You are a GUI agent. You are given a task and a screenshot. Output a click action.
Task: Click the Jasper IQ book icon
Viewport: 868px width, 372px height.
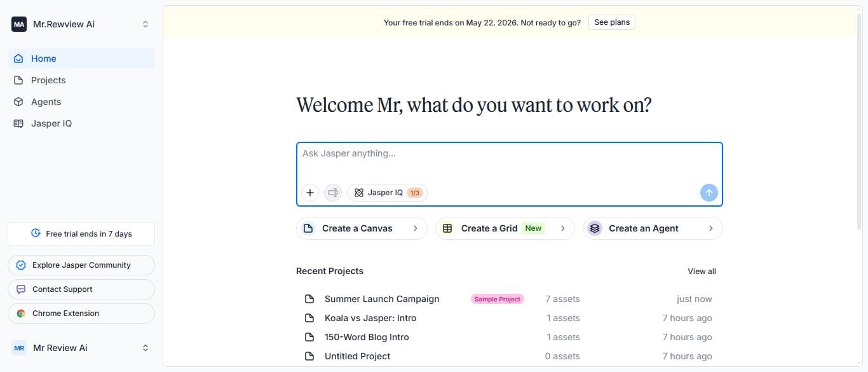[x=18, y=123]
